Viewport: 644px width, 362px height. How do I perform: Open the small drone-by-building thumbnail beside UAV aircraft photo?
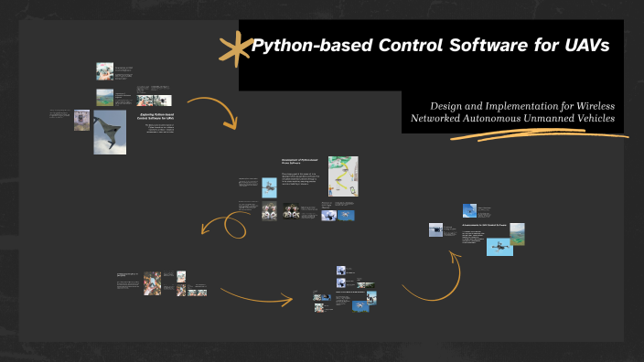pyautogui.click(x=81, y=121)
